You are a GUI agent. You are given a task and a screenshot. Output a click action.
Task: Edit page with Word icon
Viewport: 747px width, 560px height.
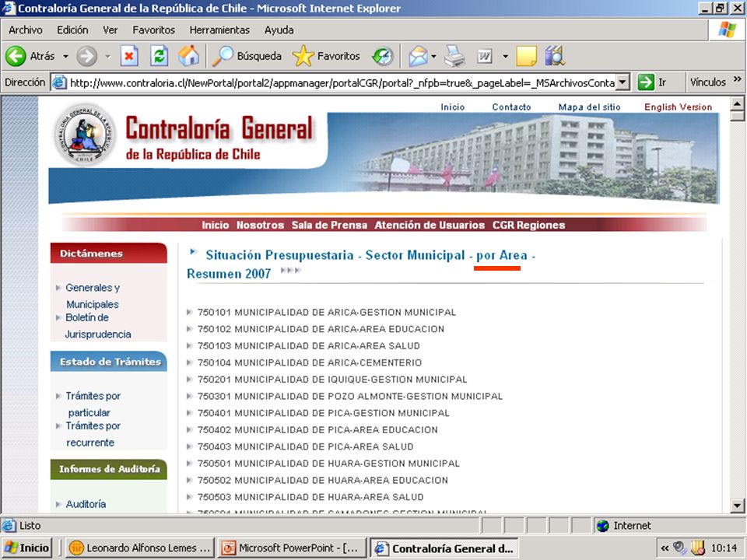[x=485, y=57]
